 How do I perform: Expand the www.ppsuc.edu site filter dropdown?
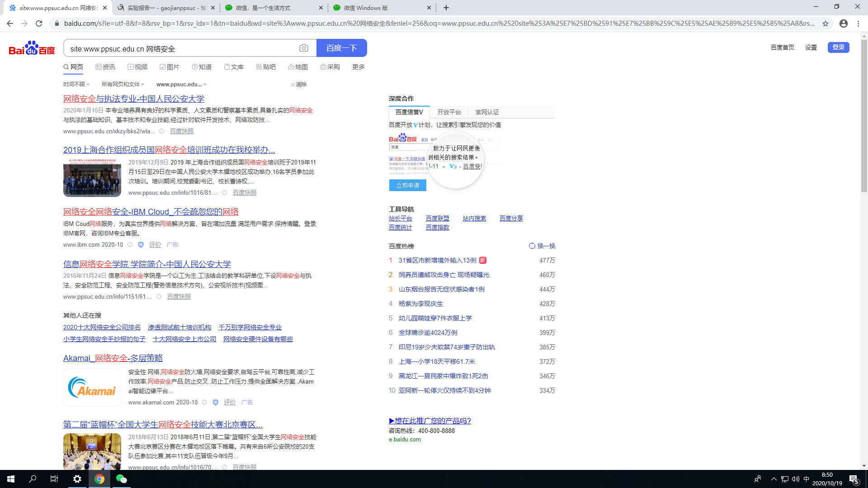[x=181, y=84]
